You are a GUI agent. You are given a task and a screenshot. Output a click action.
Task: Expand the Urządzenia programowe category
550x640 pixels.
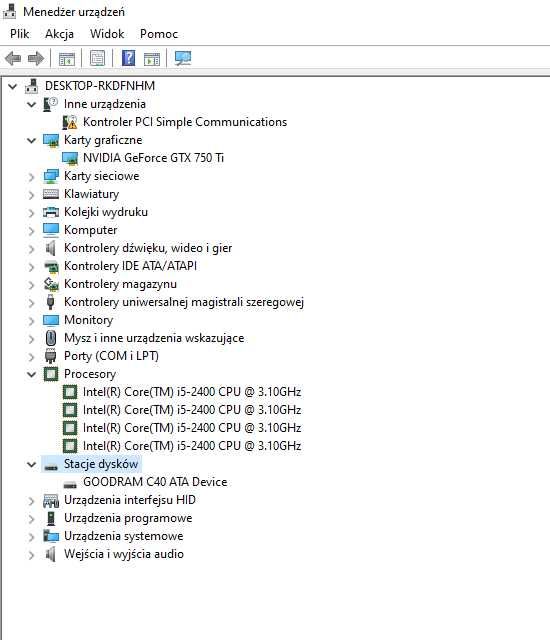coord(31,518)
